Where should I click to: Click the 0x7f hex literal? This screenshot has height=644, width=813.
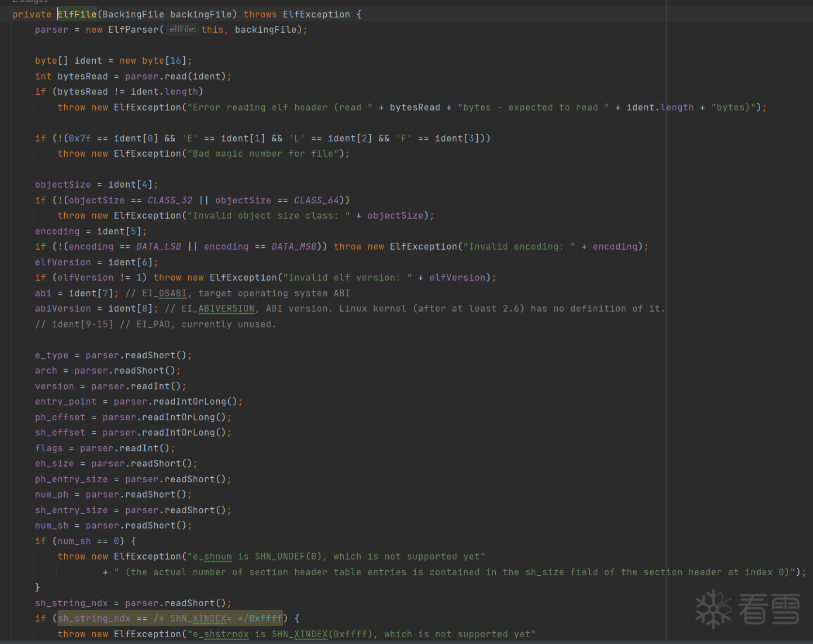(x=80, y=138)
